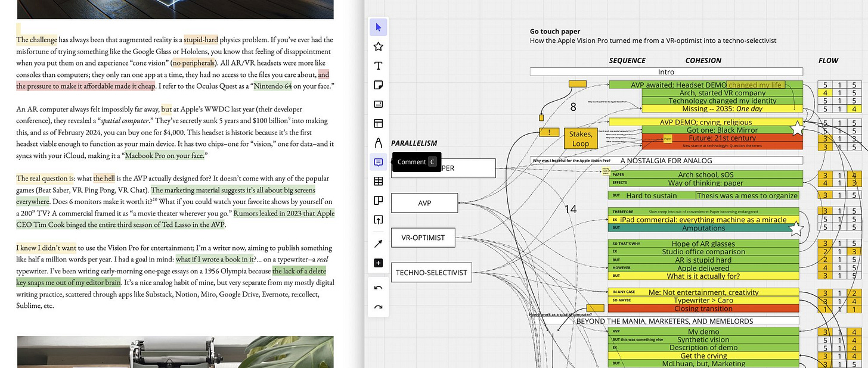
Task: Choose the Sticky note tool
Action: (x=378, y=85)
